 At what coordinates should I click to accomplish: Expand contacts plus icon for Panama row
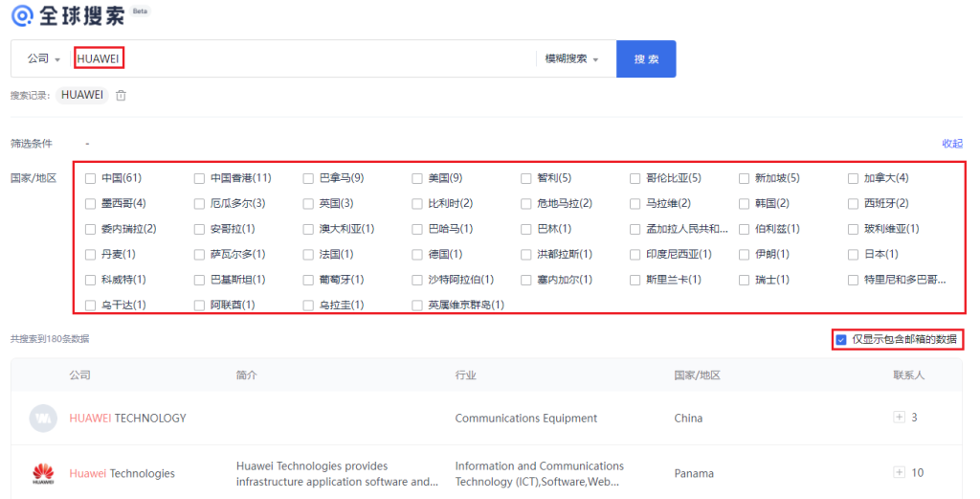pos(898,472)
